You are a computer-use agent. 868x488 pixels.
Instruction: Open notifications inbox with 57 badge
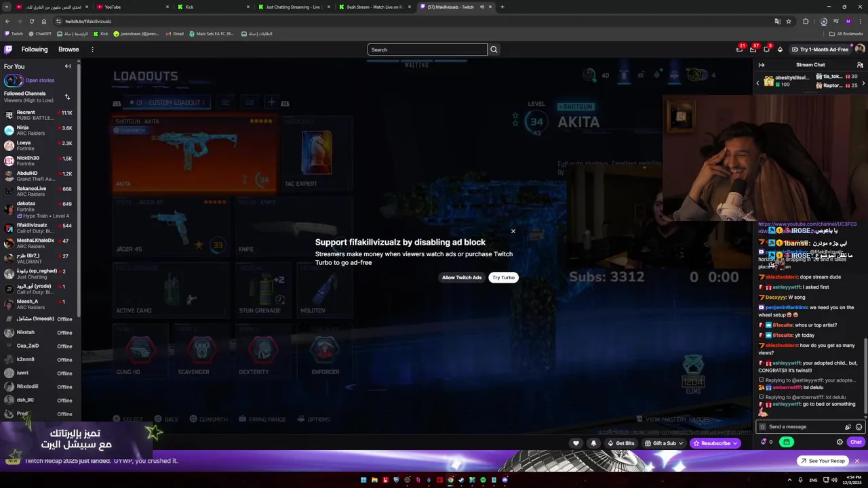pos(753,49)
